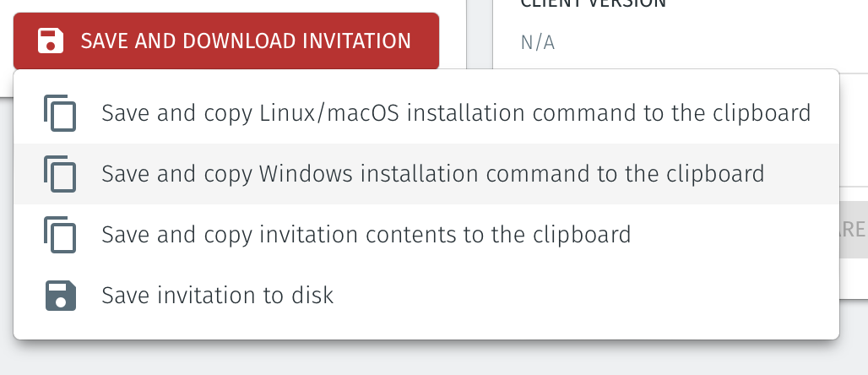
Task: Click the Client Version label
Action: click(593, 4)
